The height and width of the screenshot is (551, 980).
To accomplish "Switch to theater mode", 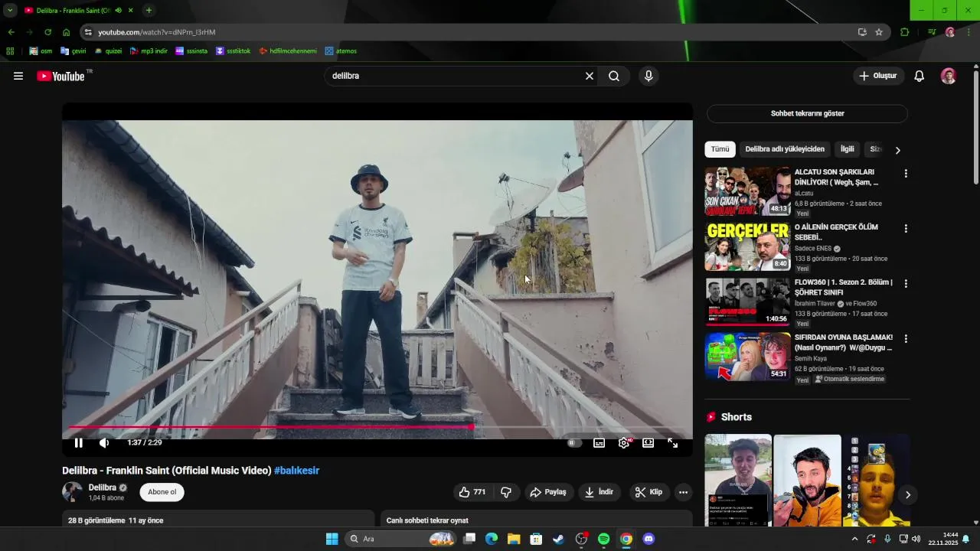I will pos(648,443).
